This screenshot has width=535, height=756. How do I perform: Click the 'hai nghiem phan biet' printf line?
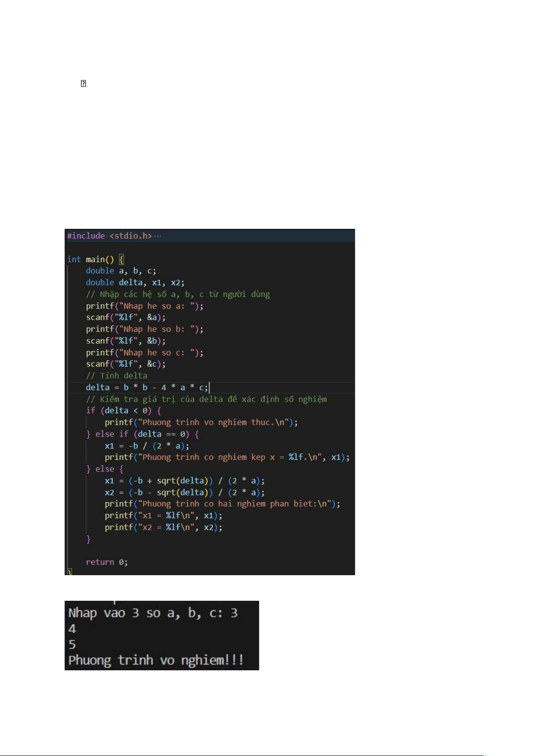point(222,504)
